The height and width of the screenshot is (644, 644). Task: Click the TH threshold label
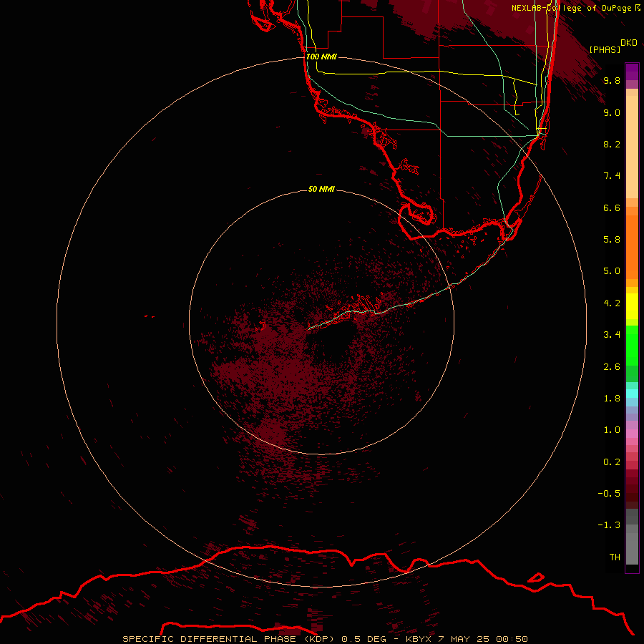(x=615, y=557)
